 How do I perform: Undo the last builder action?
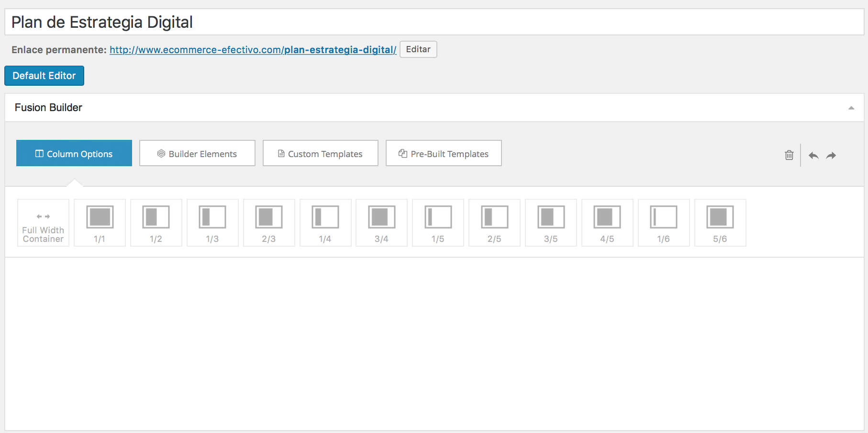pos(813,155)
